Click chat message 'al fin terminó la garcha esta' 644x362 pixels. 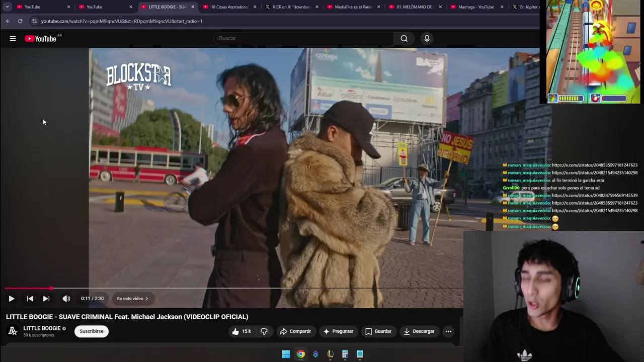pyautogui.click(x=578, y=180)
